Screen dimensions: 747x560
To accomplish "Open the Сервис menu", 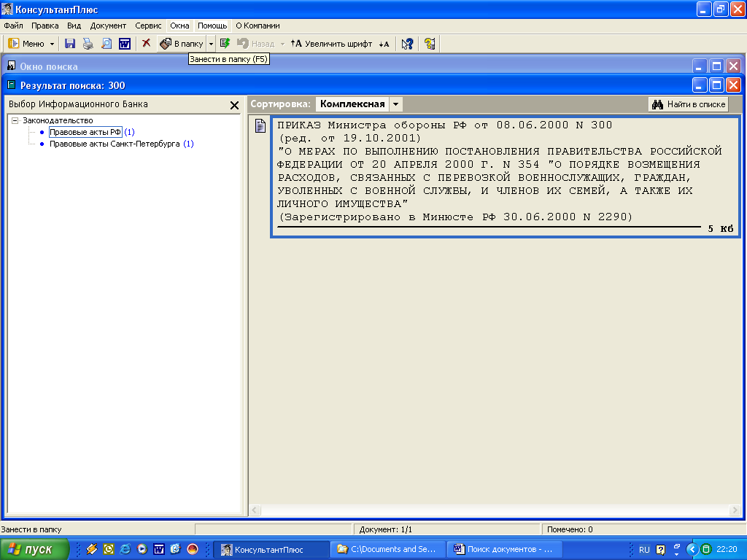I will (x=148, y=26).
